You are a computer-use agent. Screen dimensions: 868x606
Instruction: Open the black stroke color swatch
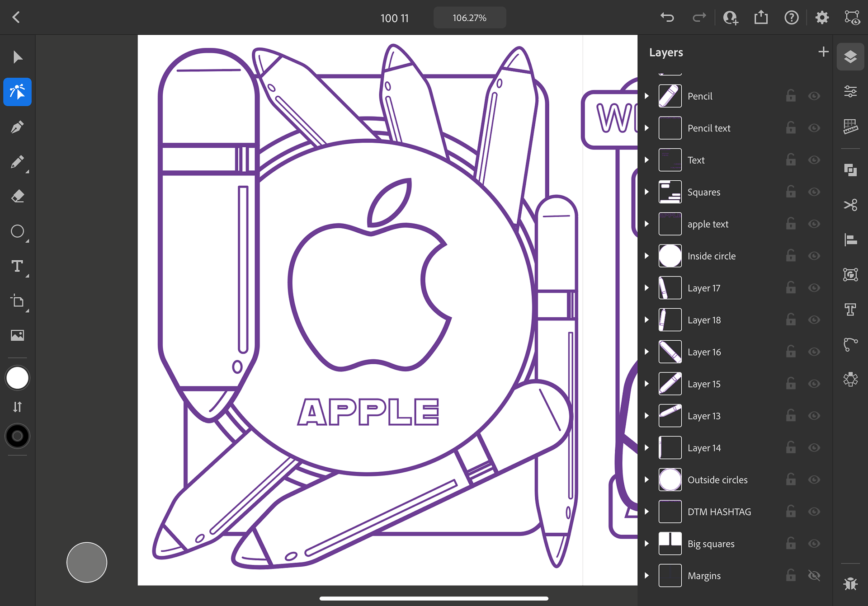18,436
